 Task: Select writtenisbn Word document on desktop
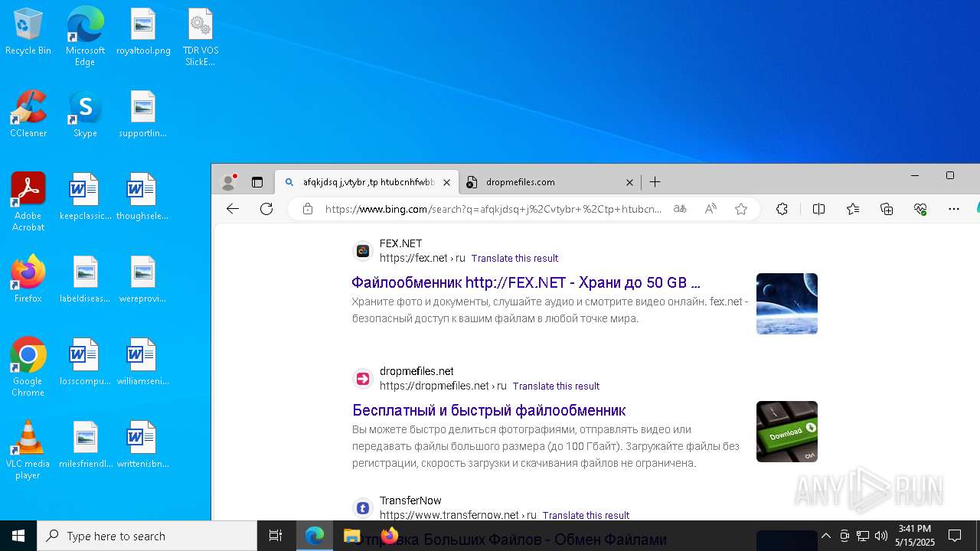(142, 445)
